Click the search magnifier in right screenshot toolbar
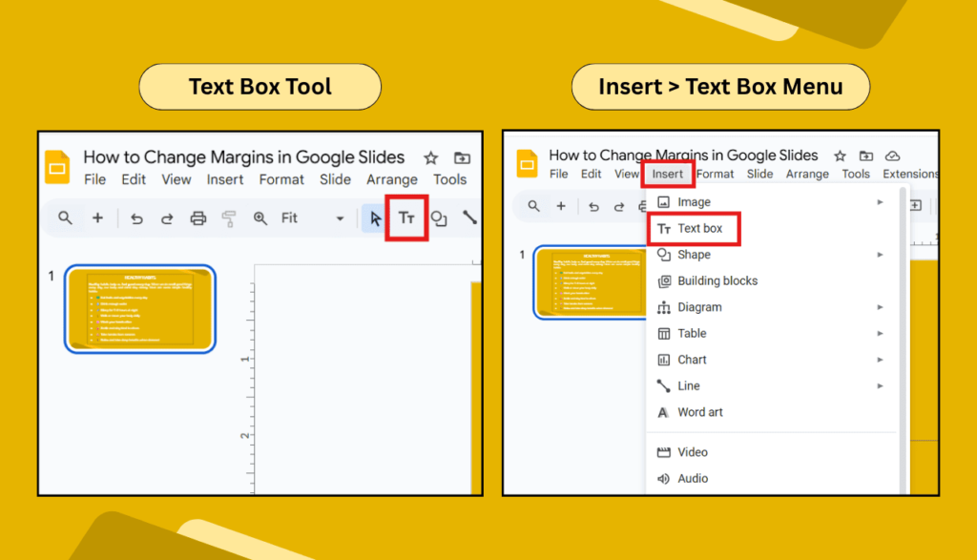 [533, 205]
